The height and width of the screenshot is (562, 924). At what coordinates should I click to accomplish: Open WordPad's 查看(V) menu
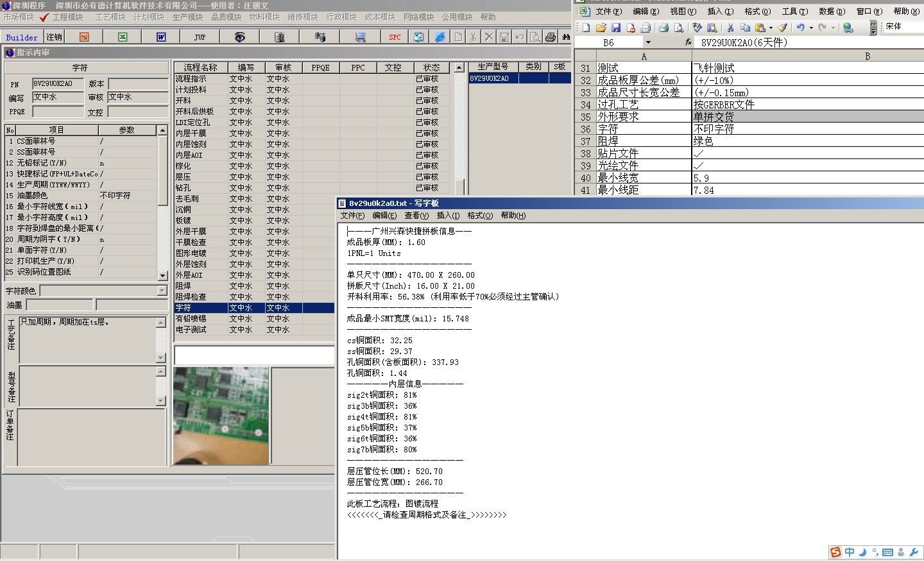(x=416, y=216)
